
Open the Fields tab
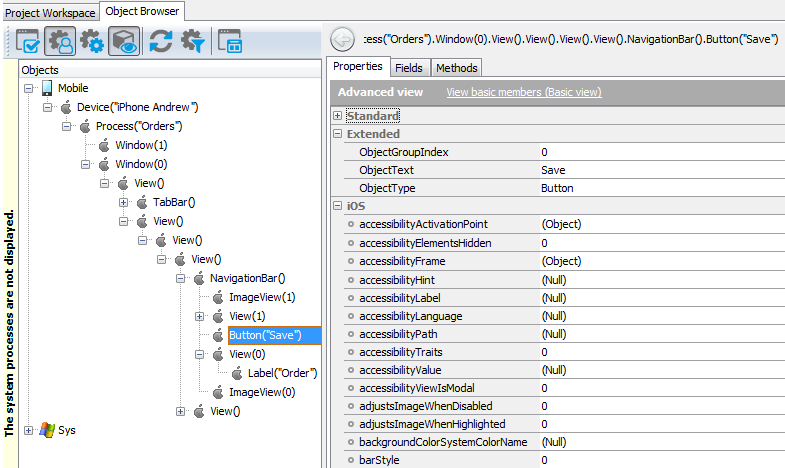(x=408, y=68)
